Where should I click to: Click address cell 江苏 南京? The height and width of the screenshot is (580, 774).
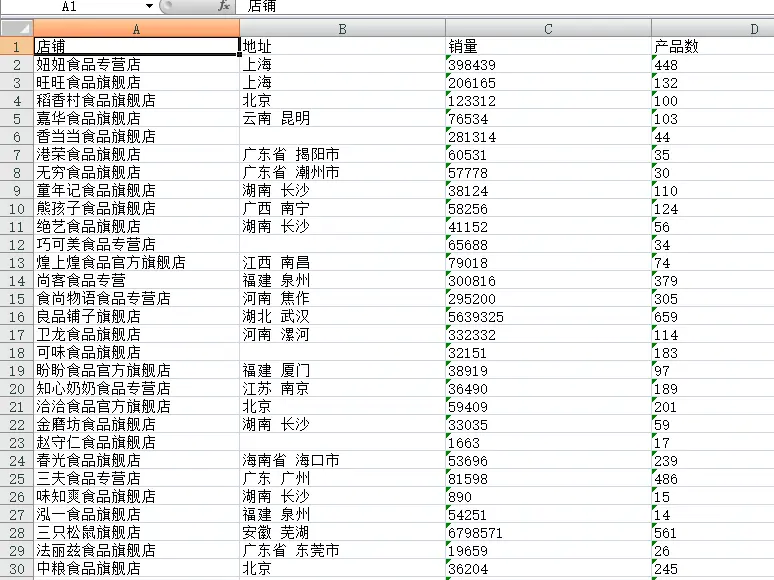[x=343, y=388]
